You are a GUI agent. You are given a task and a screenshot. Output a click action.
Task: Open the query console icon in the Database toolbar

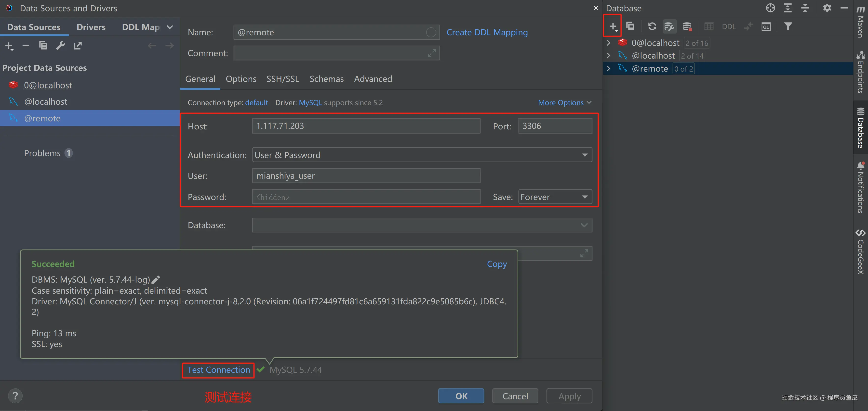(x=766, y=27)
